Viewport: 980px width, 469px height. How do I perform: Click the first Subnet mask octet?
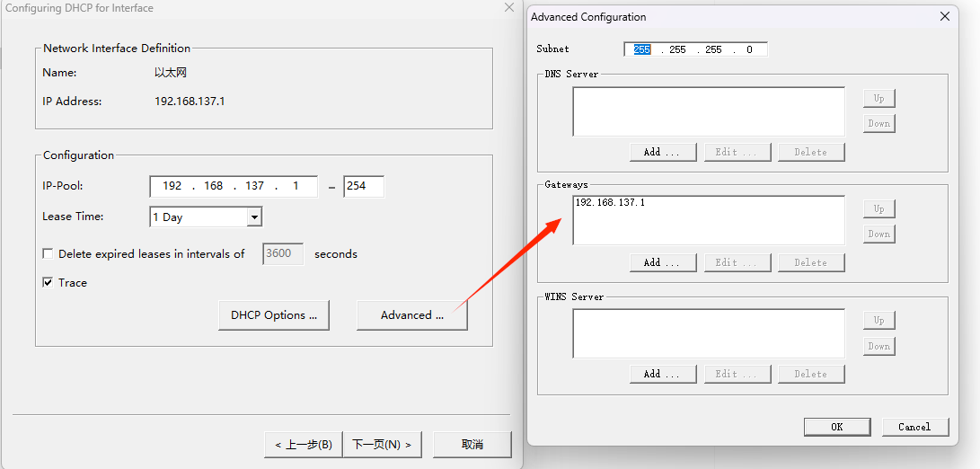[641, 50]
